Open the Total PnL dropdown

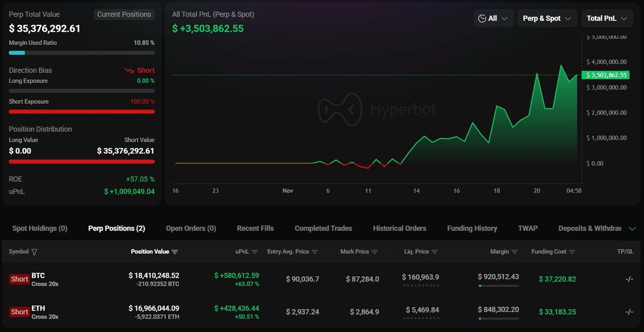coord(606,18)
